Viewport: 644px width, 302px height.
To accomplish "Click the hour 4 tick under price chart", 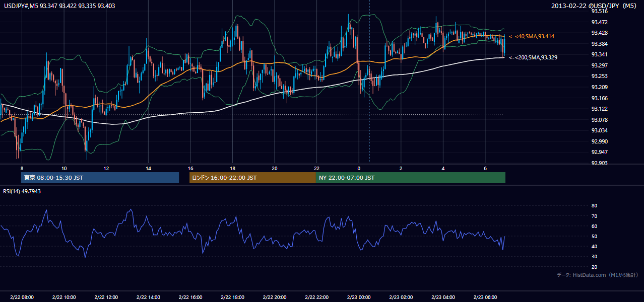I will [443, 168].
